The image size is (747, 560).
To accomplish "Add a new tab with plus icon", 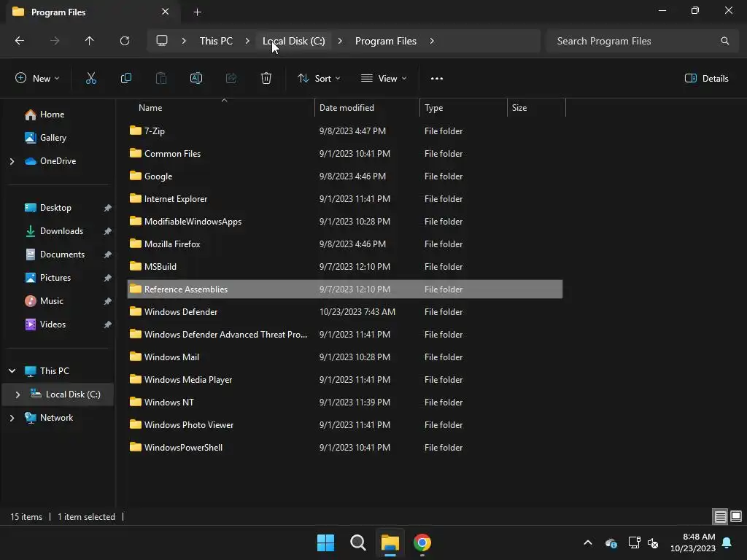I will point(197,12).
